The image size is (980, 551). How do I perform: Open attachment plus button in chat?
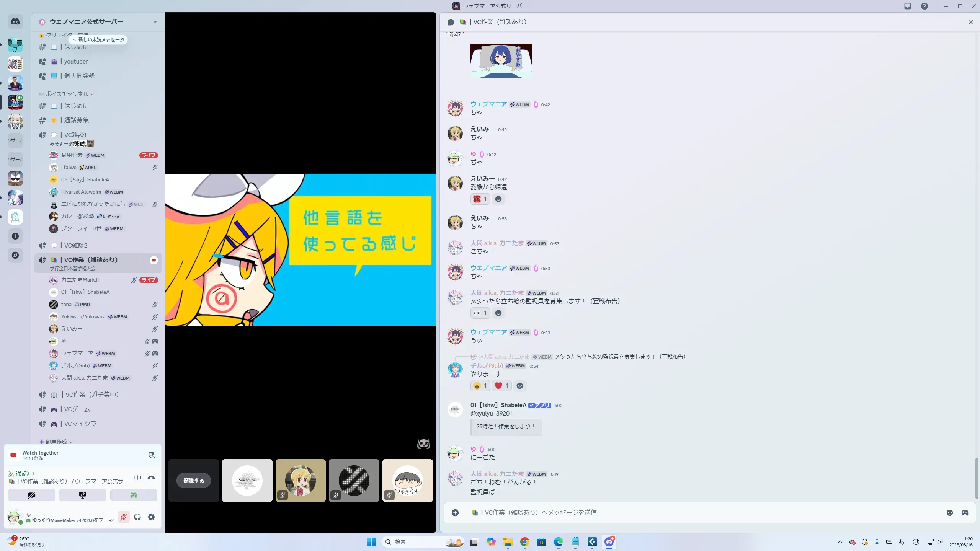click(455, 513)
